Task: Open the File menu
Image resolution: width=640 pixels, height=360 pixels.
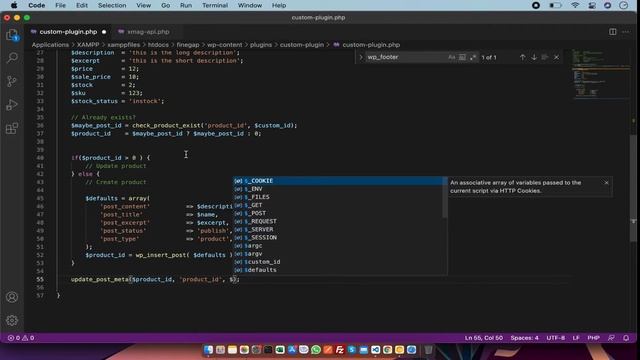Action: 60,5
